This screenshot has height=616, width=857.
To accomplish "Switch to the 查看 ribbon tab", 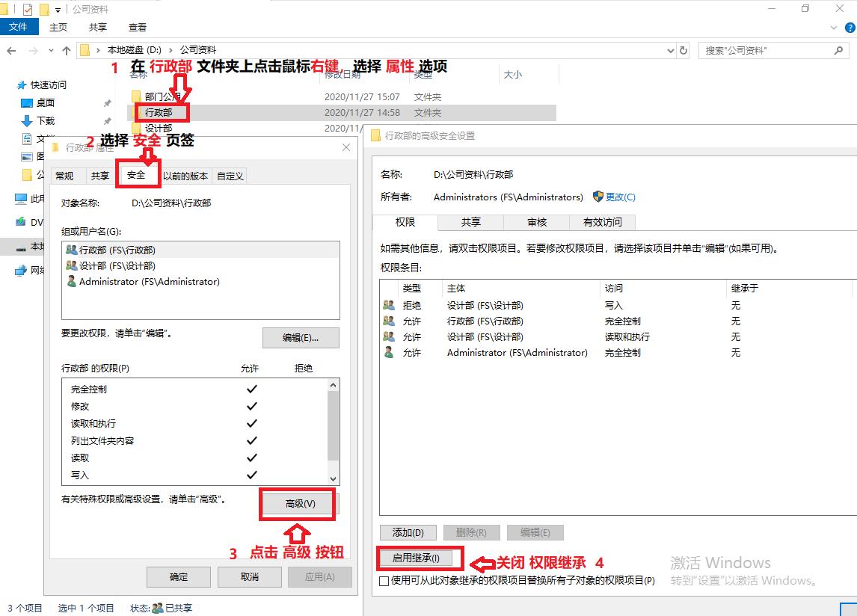I will (138, 27).
